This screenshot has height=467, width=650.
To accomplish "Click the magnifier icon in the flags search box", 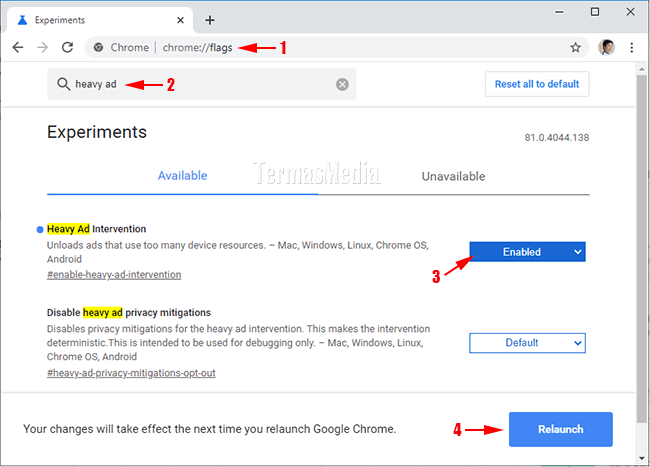I will [x=63, y=84].
